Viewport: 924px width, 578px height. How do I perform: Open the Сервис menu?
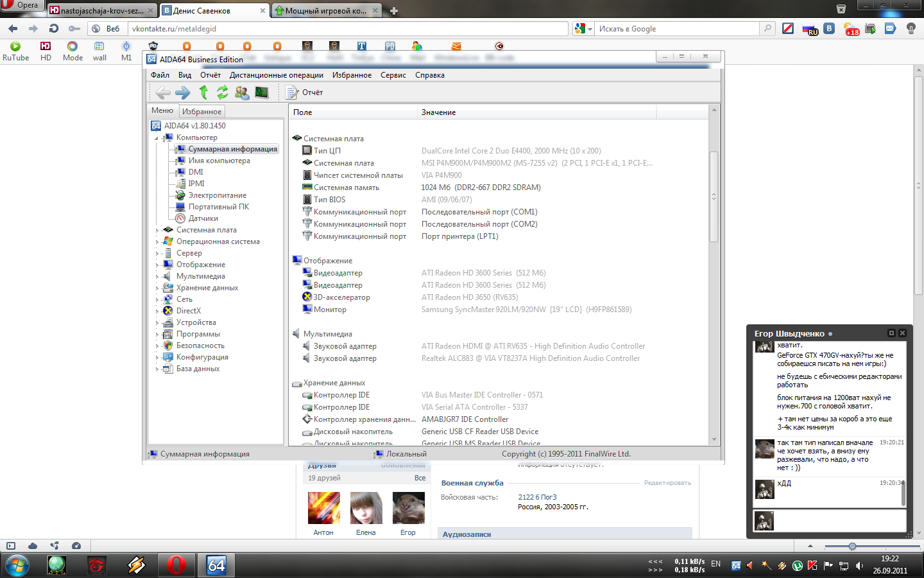click(x=393, y=75)
